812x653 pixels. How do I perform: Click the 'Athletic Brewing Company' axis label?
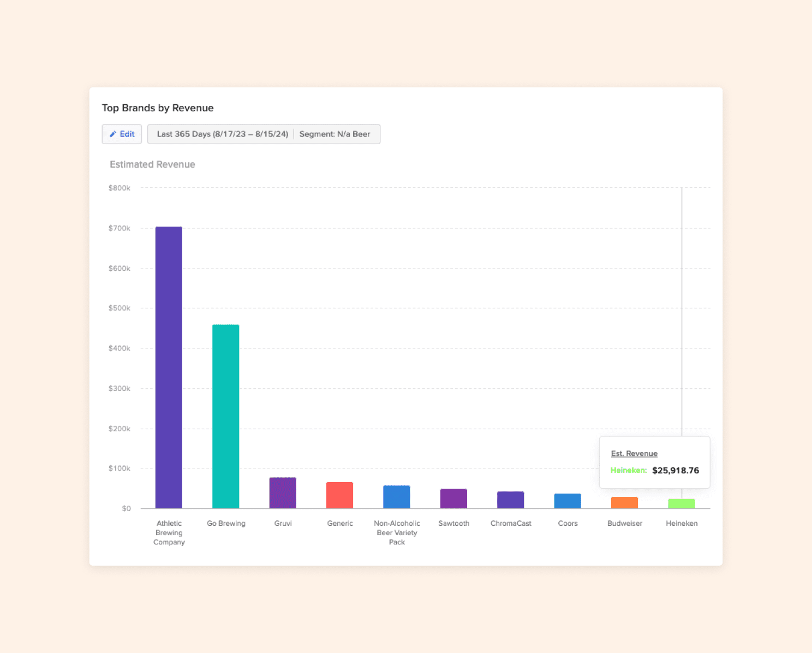point(169,533)
